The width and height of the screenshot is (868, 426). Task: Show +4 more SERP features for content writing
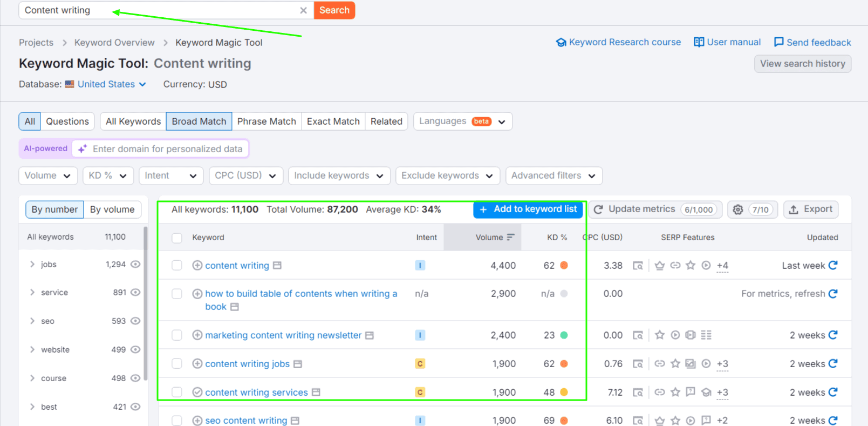(x=722, y=266)
